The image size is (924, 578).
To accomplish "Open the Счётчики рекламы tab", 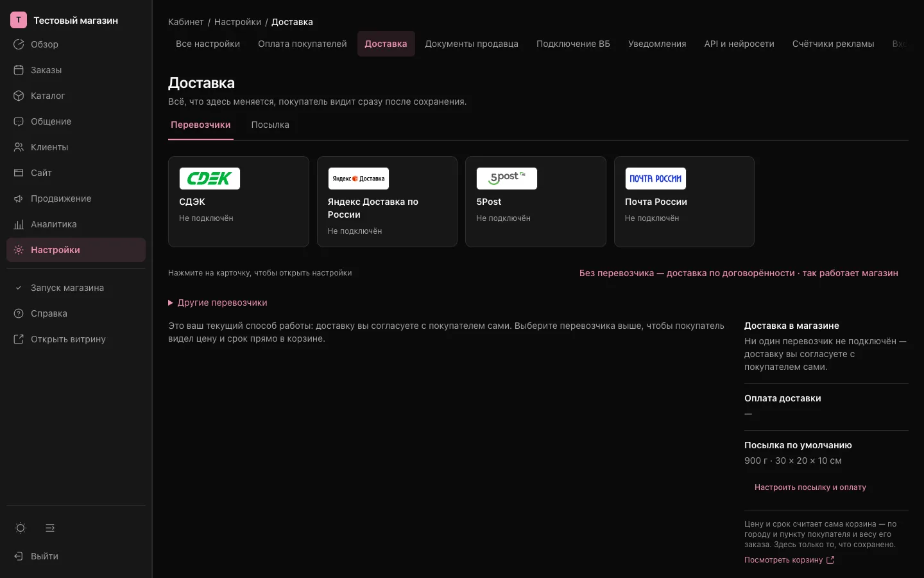I will point(833,44).
